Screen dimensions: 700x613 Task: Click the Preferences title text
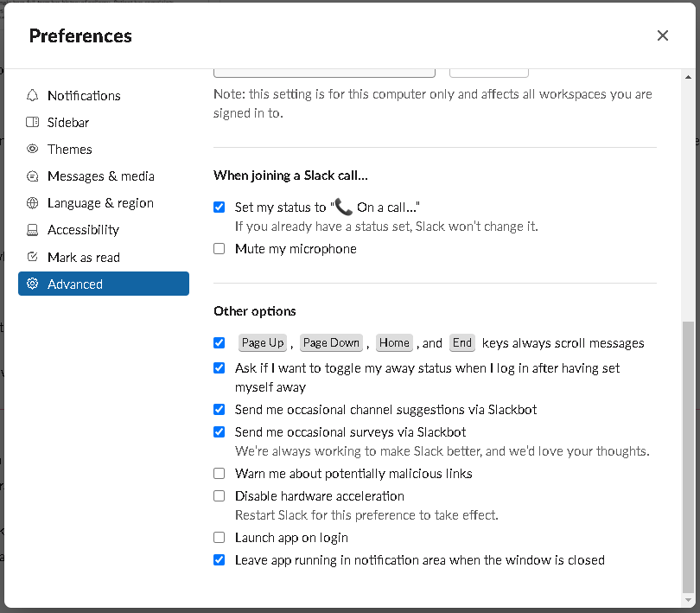click(80, 36)
